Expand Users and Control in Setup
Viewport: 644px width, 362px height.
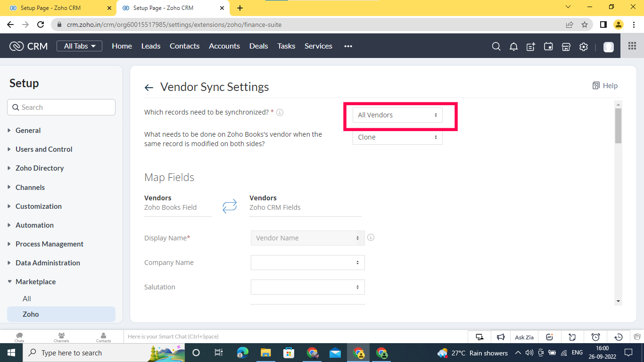[x=44, y=149]
